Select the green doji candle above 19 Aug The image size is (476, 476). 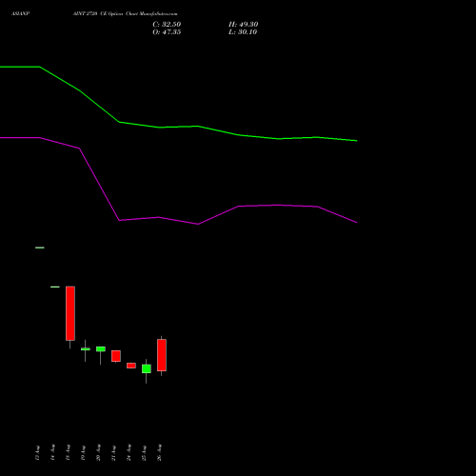point(86,349)
